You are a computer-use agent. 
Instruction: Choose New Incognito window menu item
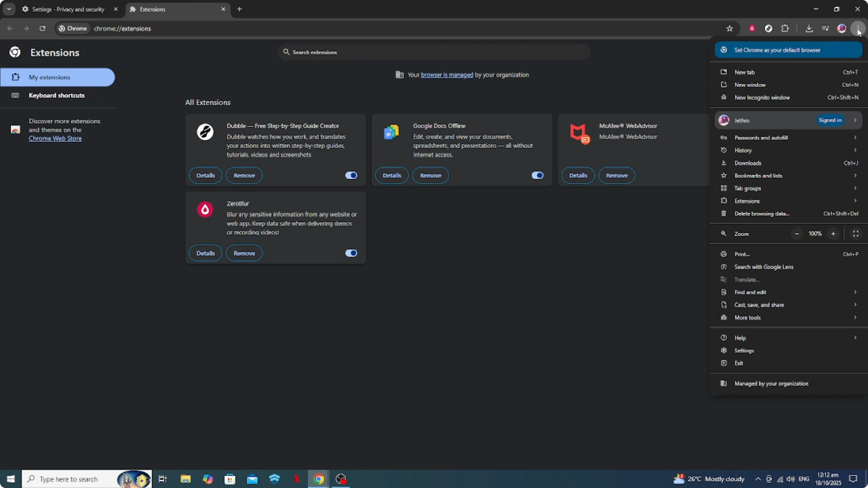(x=789, y=97)
